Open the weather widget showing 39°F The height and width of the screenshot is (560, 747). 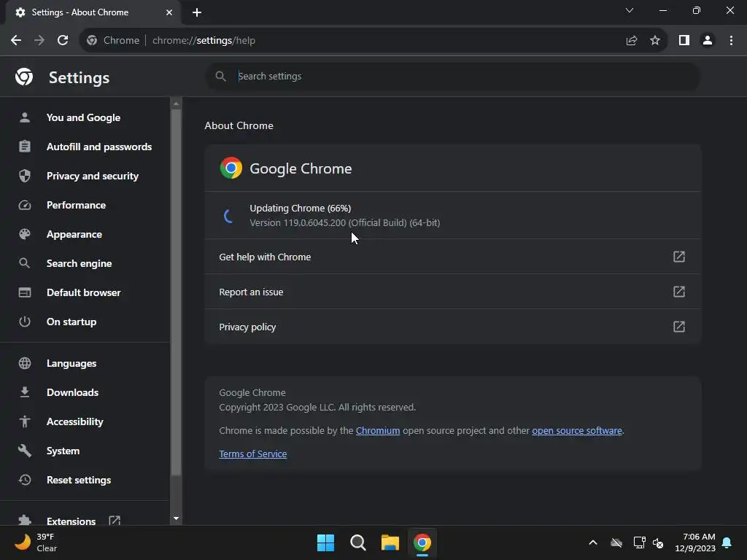pyautogui.click(x=36, y=542)
